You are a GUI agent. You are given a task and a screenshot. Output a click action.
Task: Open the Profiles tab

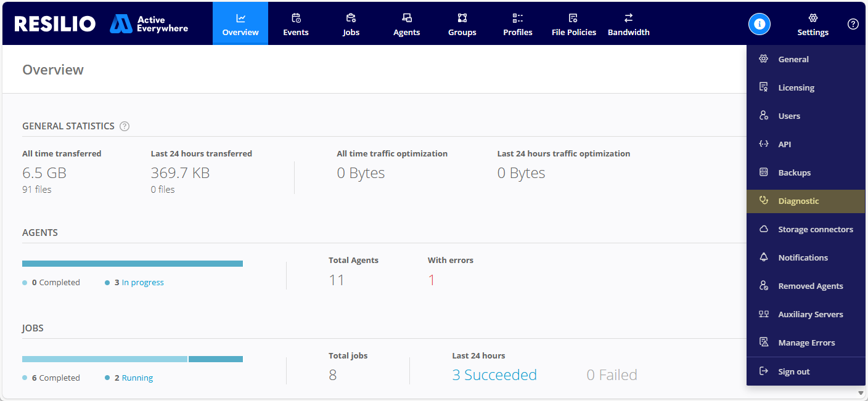[517, 24]
